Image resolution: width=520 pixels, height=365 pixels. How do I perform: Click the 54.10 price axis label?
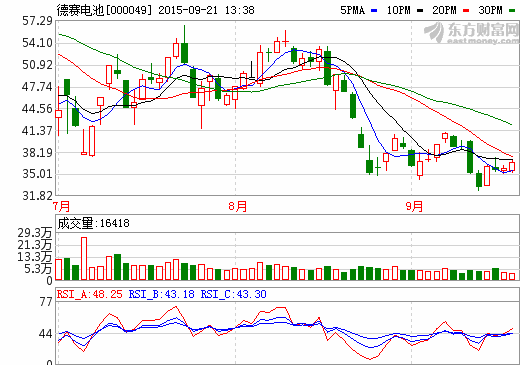[x=37, y=43]
